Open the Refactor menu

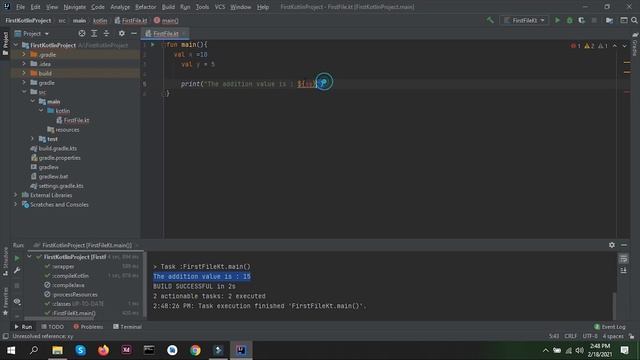pos(146,7)
